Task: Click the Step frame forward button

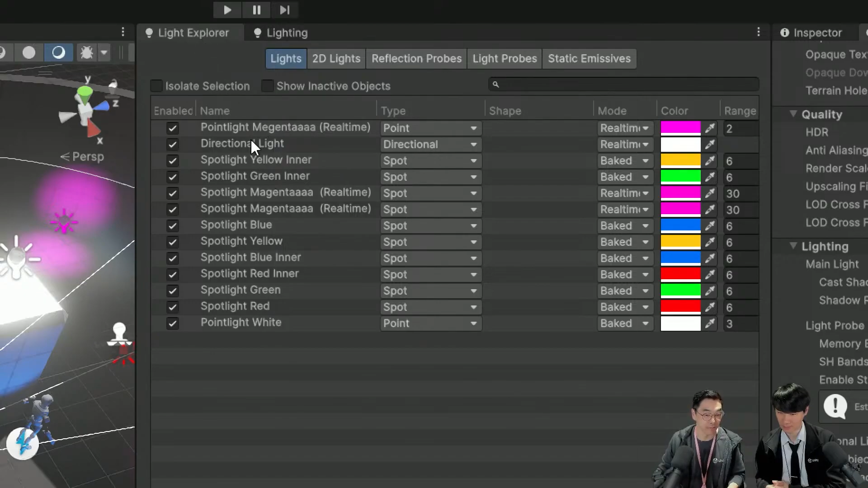Action: click(x=284, y=10)
